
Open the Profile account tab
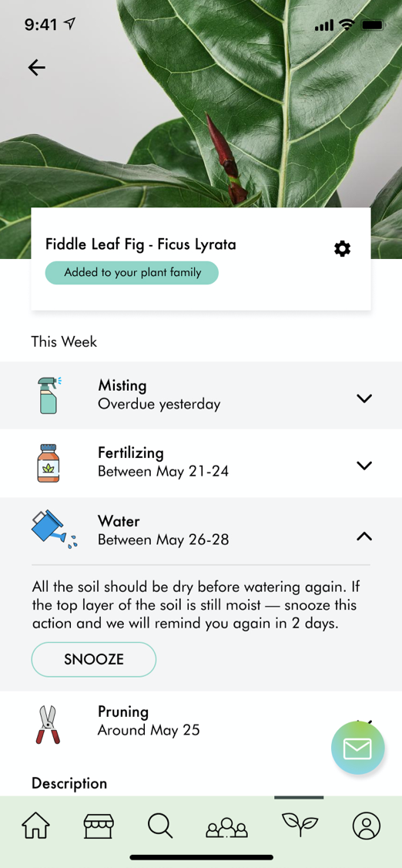tap(366, 826)
